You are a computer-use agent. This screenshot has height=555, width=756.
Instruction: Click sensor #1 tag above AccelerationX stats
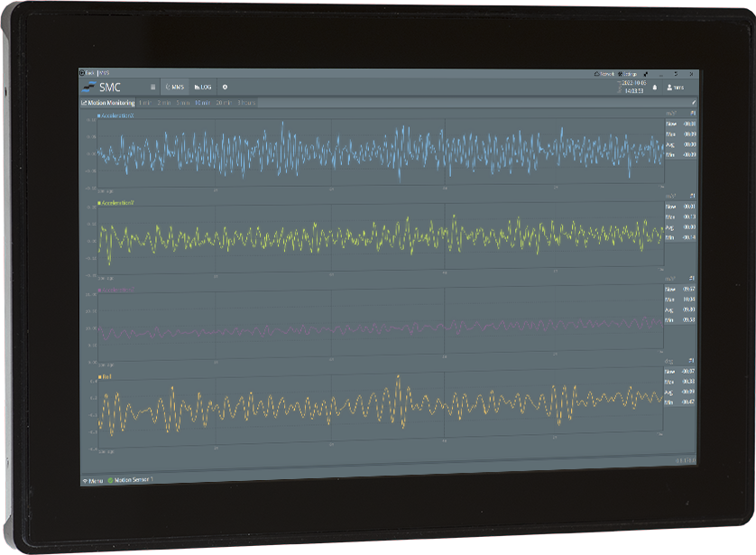pos(692,114)
